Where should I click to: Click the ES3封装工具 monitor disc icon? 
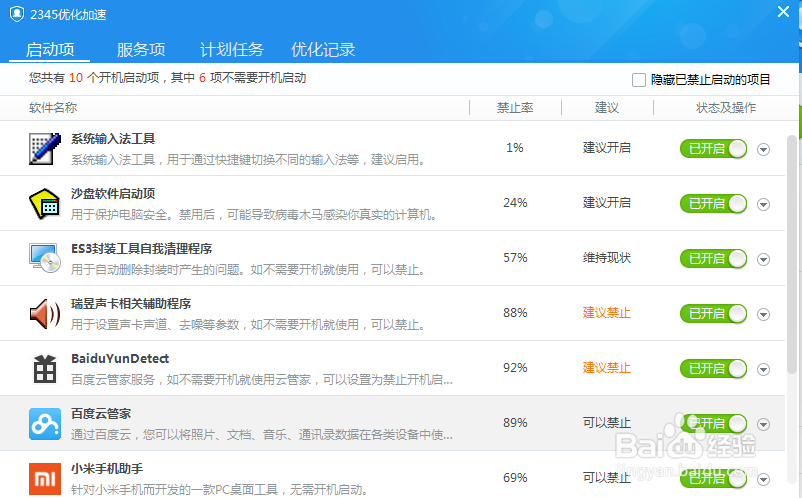point(44,258)
